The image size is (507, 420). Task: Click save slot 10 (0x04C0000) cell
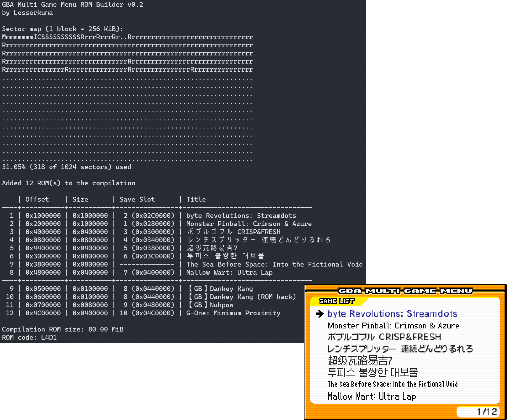coord(147,313)
